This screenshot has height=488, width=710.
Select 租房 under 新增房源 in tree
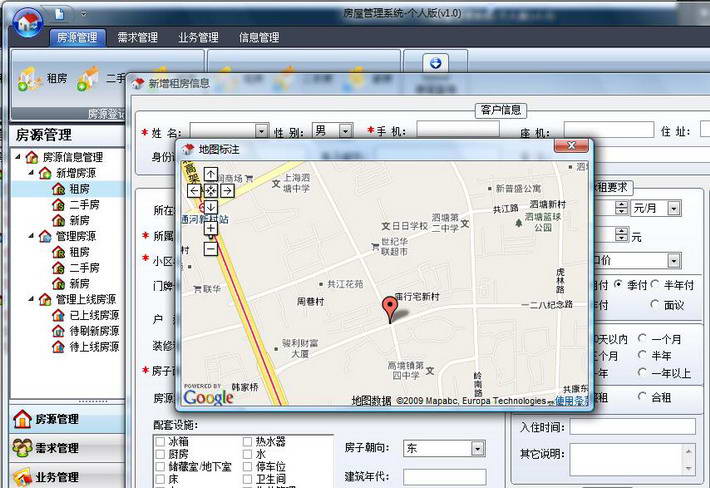[x=79, y=189]
